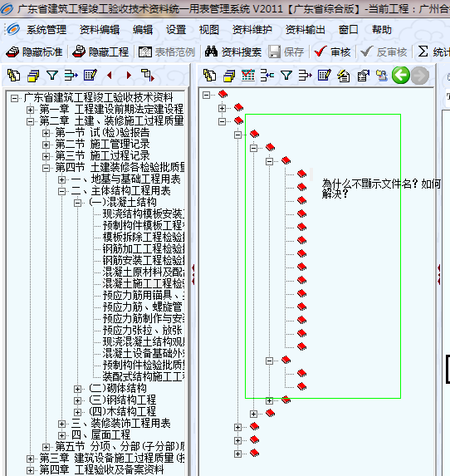The width and height of the screenshot is (450, 476).
Task: Collapse 二、主体结构工程用表 node
Action: (61, 191)
